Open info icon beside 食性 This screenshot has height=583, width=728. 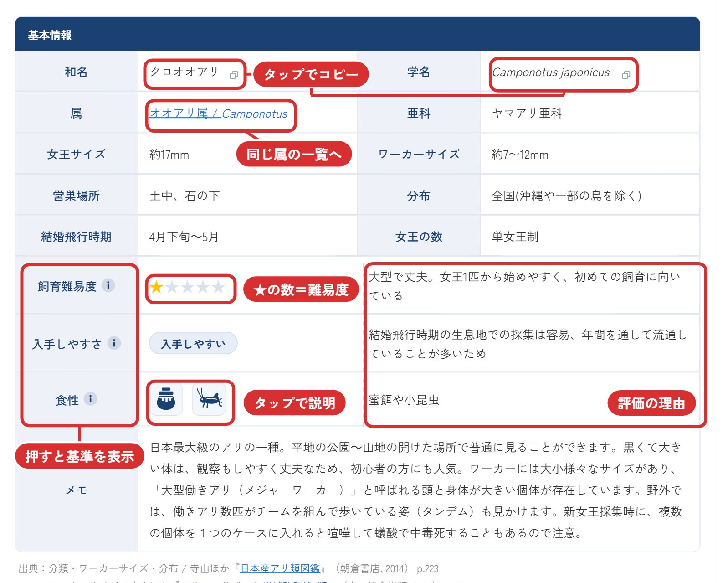point(91,399)
